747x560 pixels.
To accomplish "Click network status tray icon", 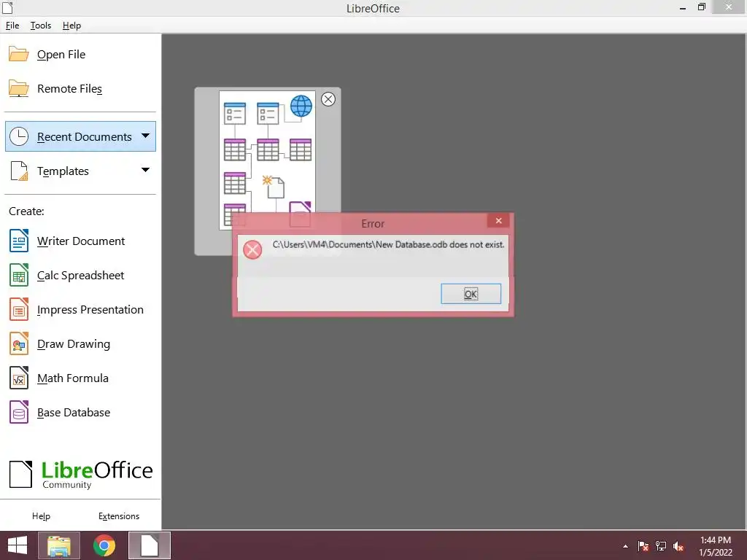I will (x=661, y=546).
